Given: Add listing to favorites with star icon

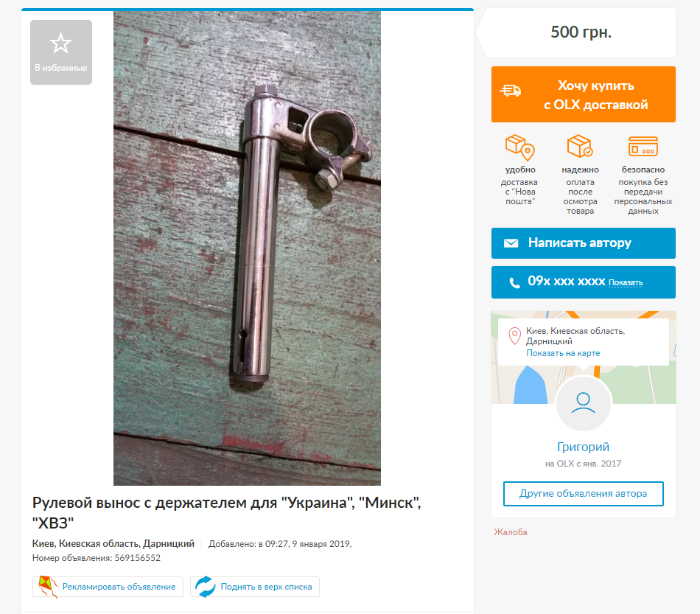Looking at the screenshot, I should click(x=61, y=52).
